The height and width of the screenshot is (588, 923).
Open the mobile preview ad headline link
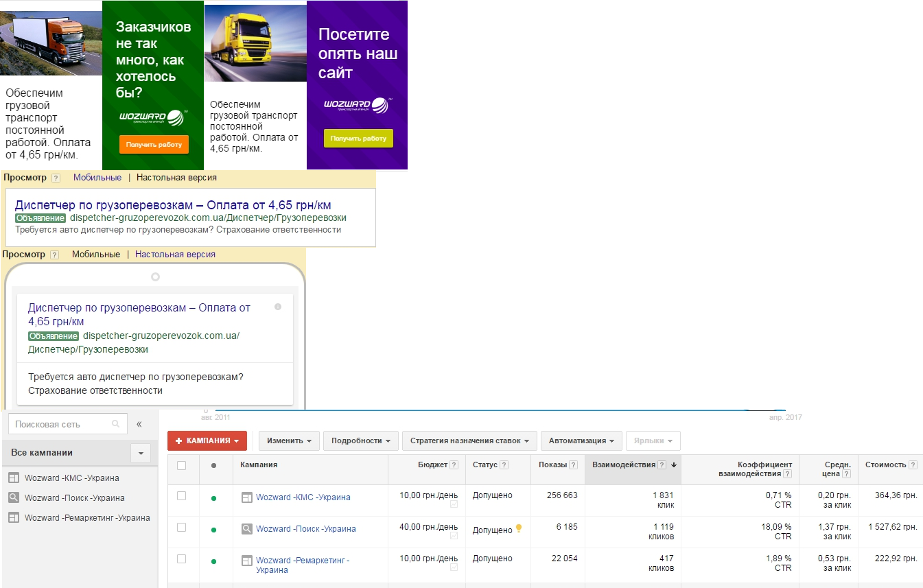[x=139, y=314]
